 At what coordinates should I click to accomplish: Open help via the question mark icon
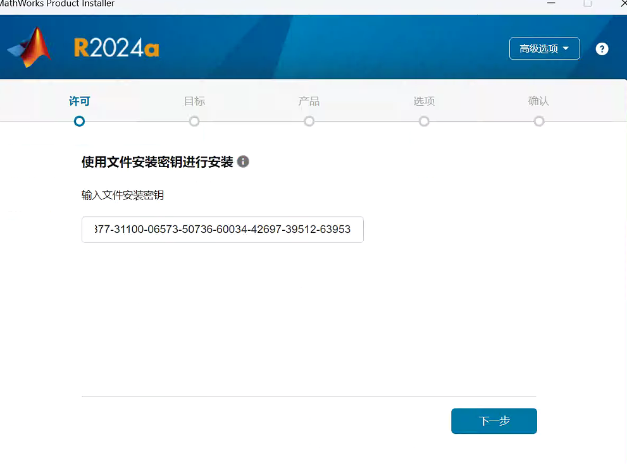(602, 48)
